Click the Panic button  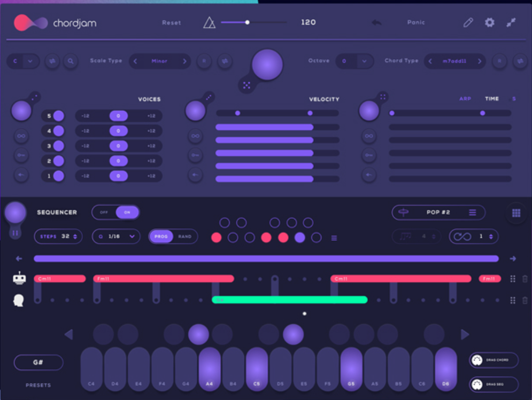pyautogui.click(x=416, y=22)
